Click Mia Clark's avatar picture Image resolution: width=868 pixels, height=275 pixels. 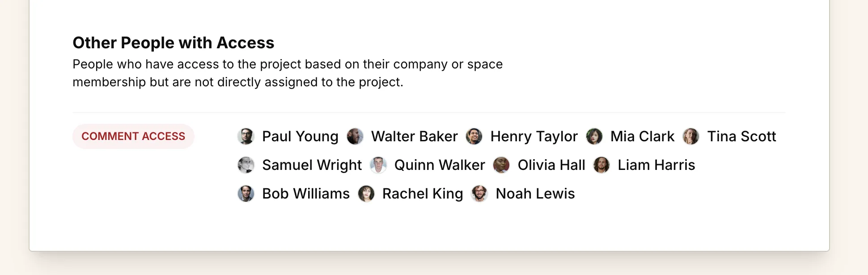click(595, 136)
